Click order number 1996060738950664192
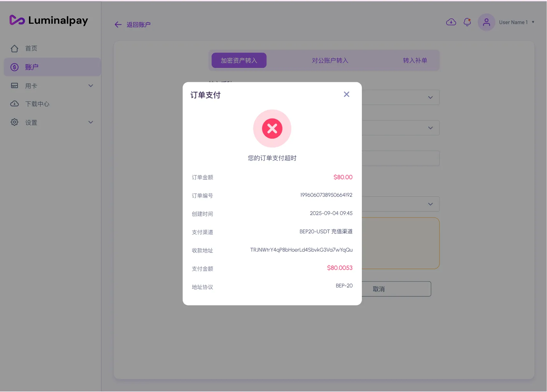This screenshot has width=547, height=392. pos(326,195)
